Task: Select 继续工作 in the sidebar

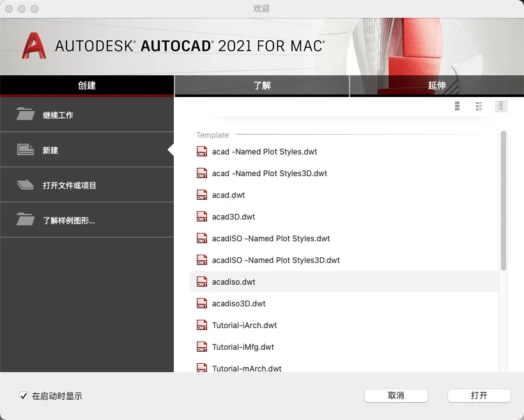Action: tap(87, 114)
